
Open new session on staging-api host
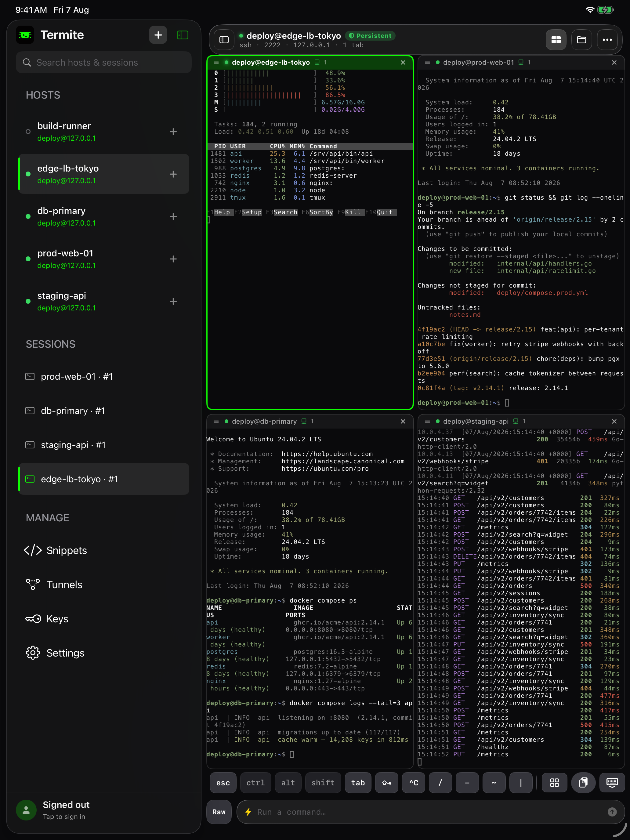[173, 302]
